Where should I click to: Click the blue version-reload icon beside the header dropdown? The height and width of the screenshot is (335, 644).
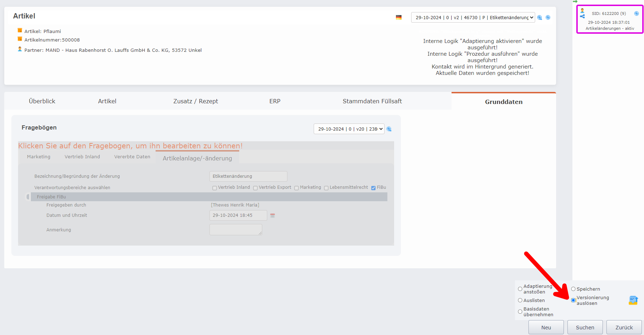(539, 17)
